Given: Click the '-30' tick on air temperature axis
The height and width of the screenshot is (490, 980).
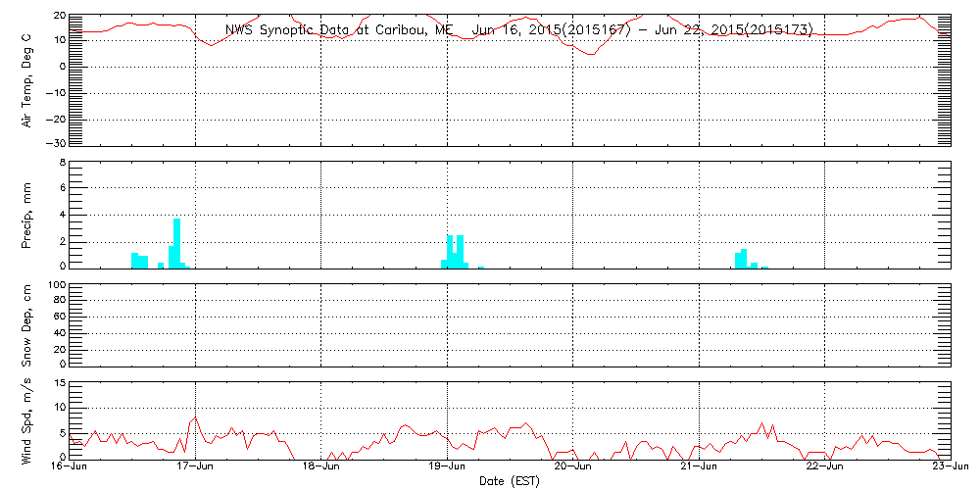Looking at the screenshot, I should click(x=54, y=144).
